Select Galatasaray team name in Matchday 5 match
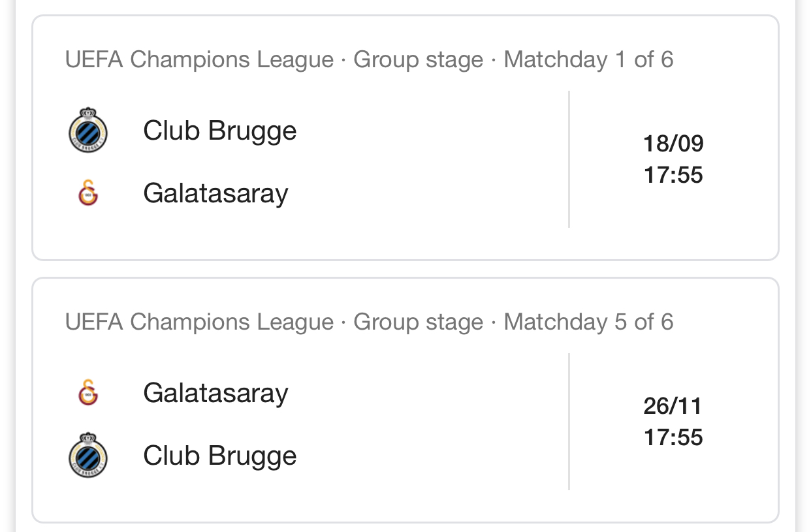 pyautogui.click(x=215, y=394)
